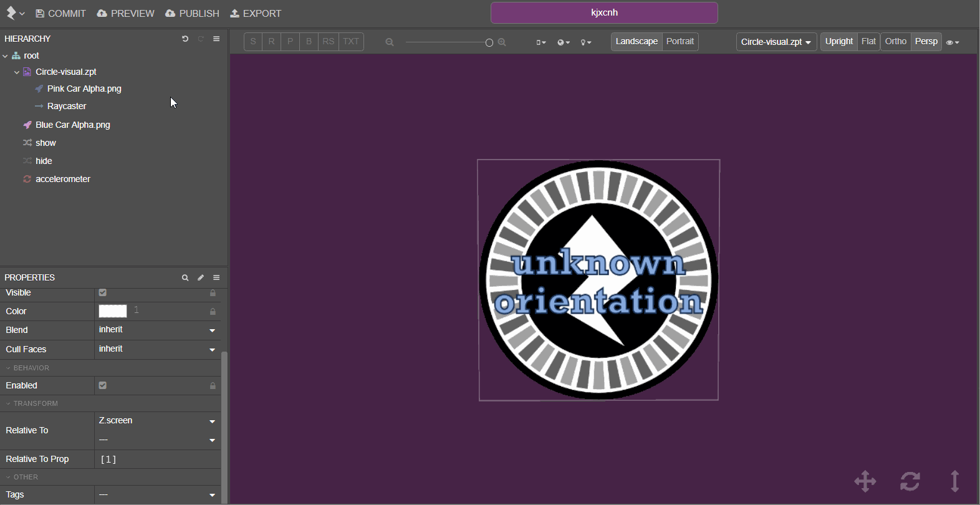Open the Circle-visual.zpt target dropdown
The height and width of the screenshot is (505, 980).
point(776,42)
